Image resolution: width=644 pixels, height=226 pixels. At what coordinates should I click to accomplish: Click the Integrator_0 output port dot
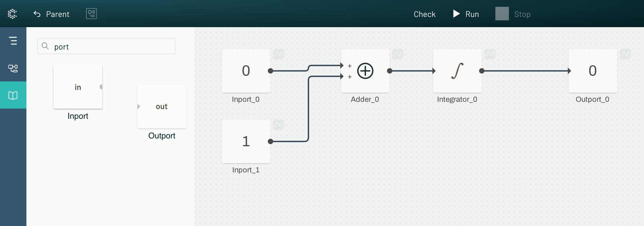pos(482,71)
